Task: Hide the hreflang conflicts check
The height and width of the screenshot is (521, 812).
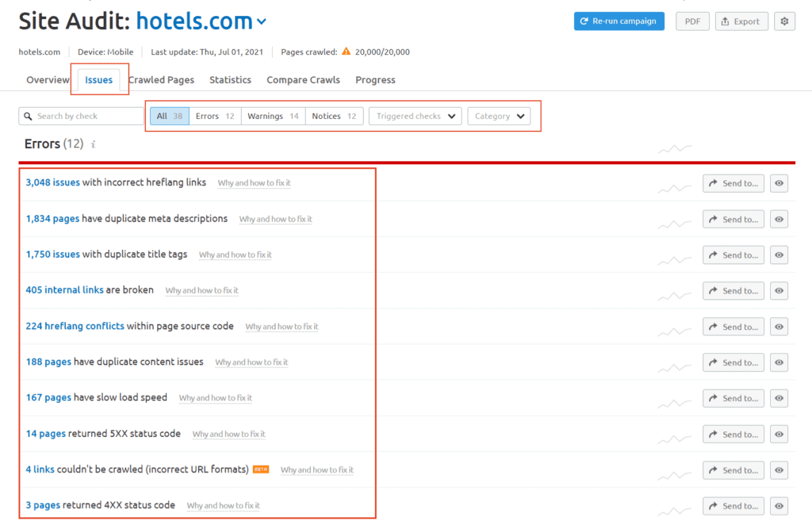Action: [x=779, y=327]
